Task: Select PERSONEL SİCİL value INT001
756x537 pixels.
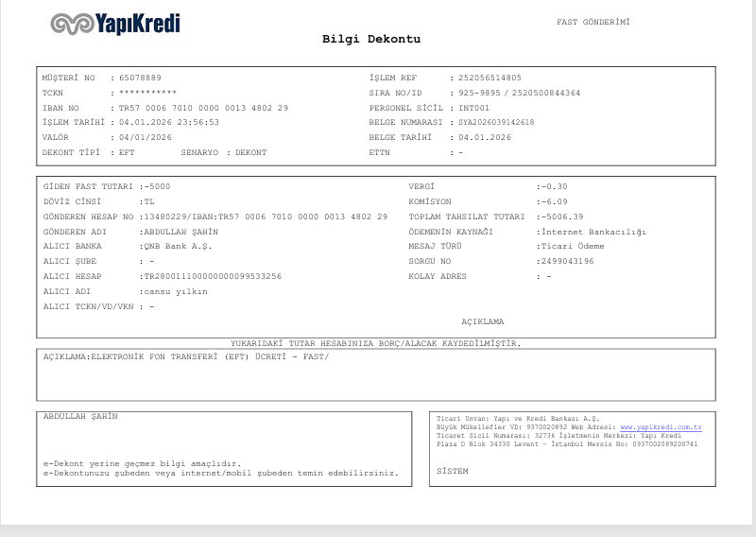Action: pyautogui.click(x=474, y=108)
